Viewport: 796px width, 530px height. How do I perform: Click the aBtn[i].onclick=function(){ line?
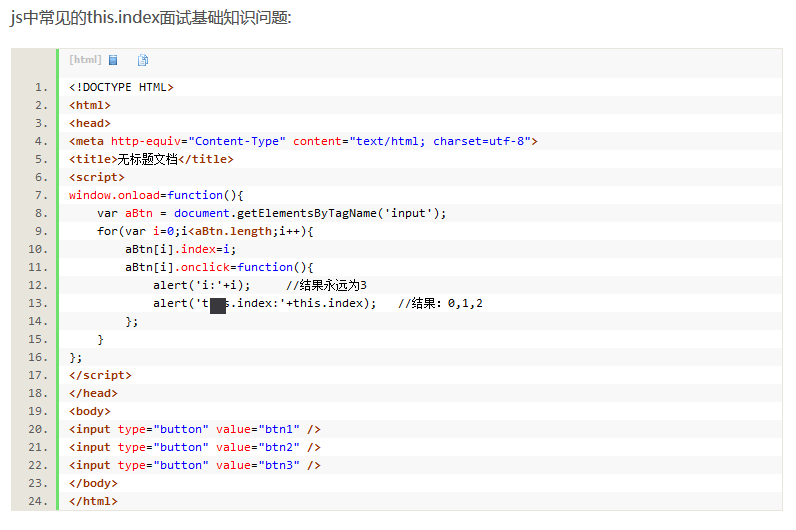[219, 267]
